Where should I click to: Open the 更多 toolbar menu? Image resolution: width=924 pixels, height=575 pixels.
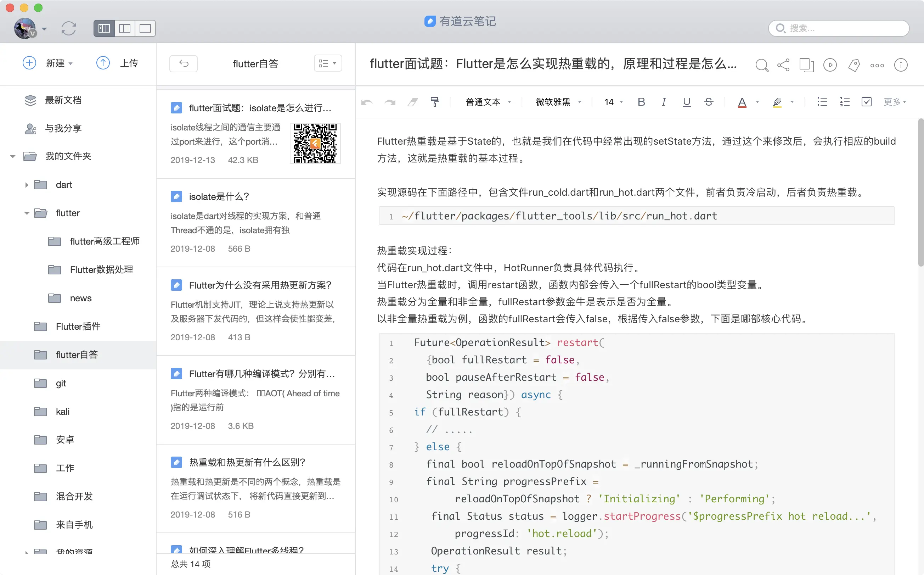(x=895, y=102)
